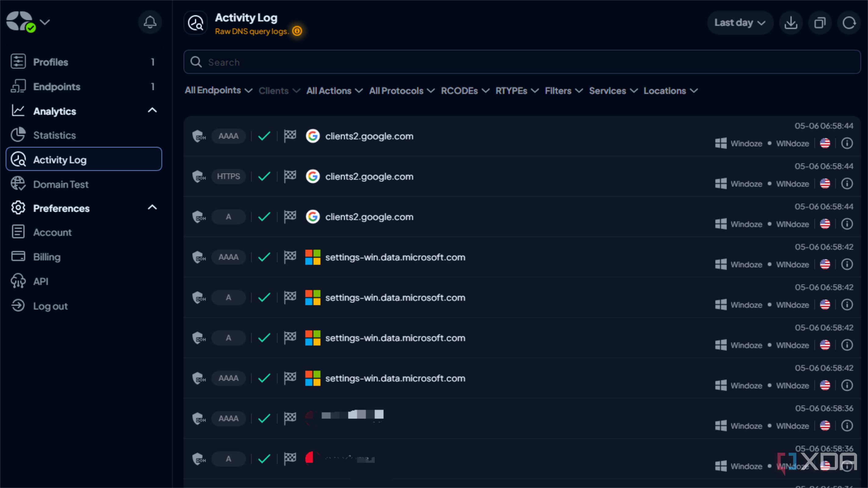The width and height of the screenshot is (868, 488).
Task: Open the Services dropdown
Action: [x=613, y=91]
